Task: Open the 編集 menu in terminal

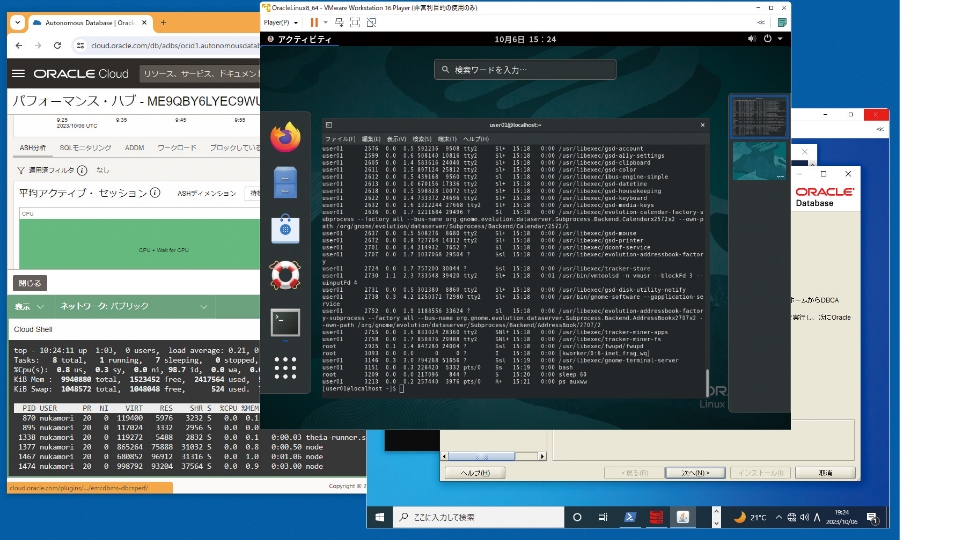Action: tap(371, 139)
